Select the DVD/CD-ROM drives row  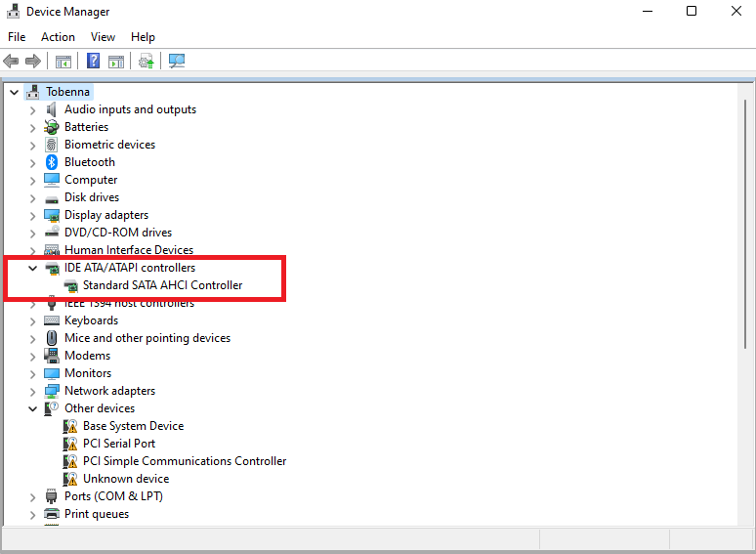point(118,233)
